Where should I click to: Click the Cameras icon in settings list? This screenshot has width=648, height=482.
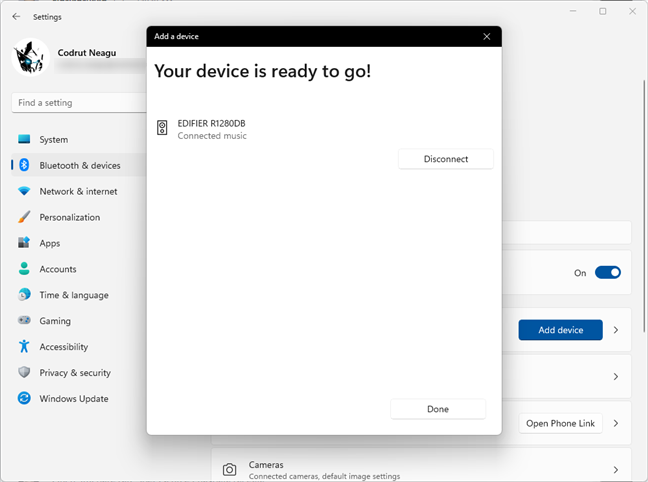point(229,470)
